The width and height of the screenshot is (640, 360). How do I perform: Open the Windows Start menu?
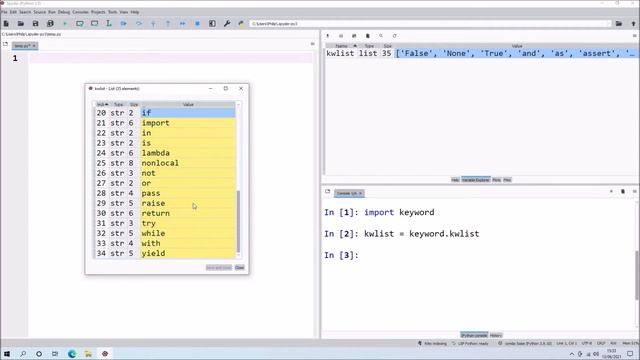click(7, 353)
